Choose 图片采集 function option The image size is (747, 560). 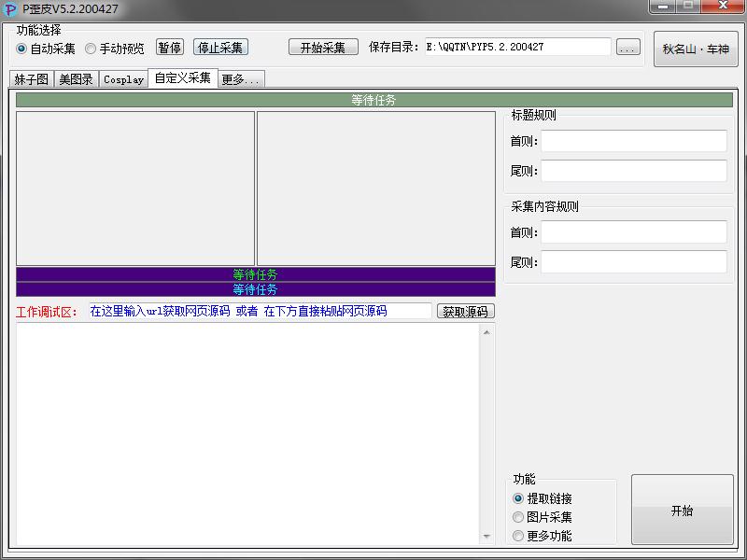[518, 517]
